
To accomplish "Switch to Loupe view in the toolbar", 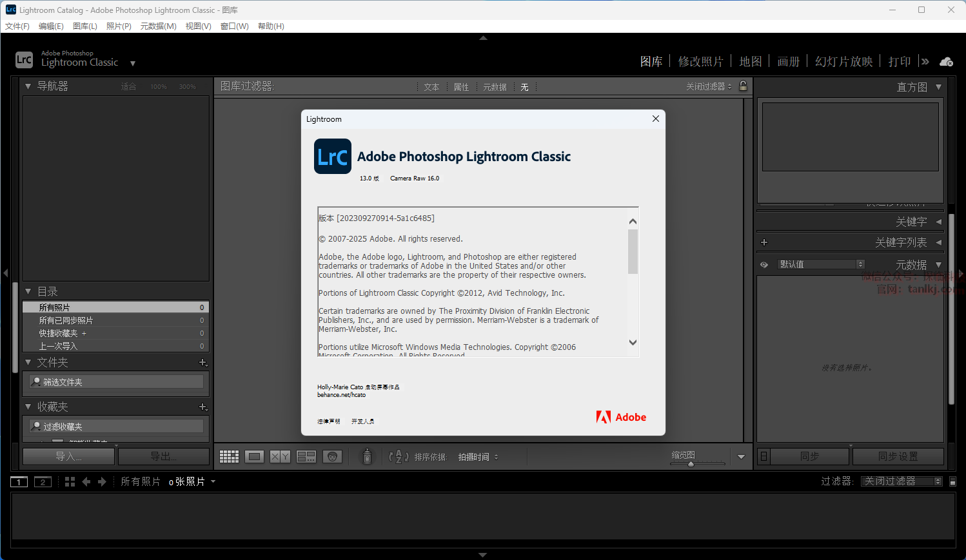I will 255,457.
